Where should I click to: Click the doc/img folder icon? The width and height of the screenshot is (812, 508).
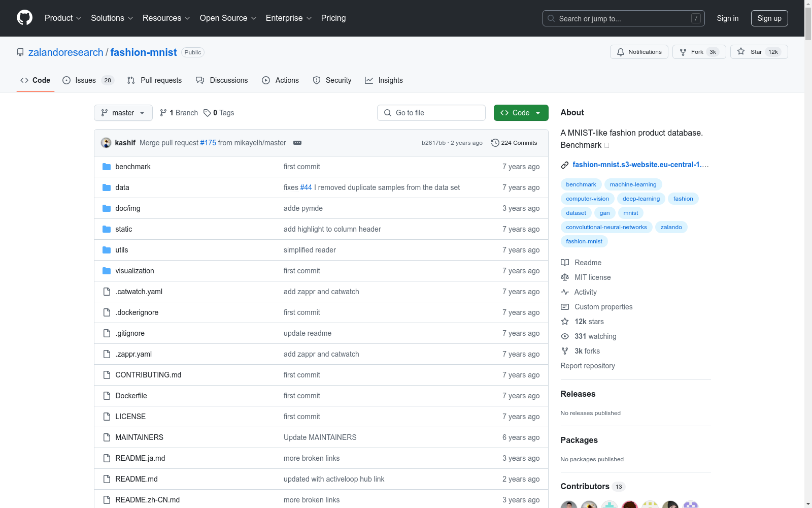pyautogui.click(x=107, y=208)
